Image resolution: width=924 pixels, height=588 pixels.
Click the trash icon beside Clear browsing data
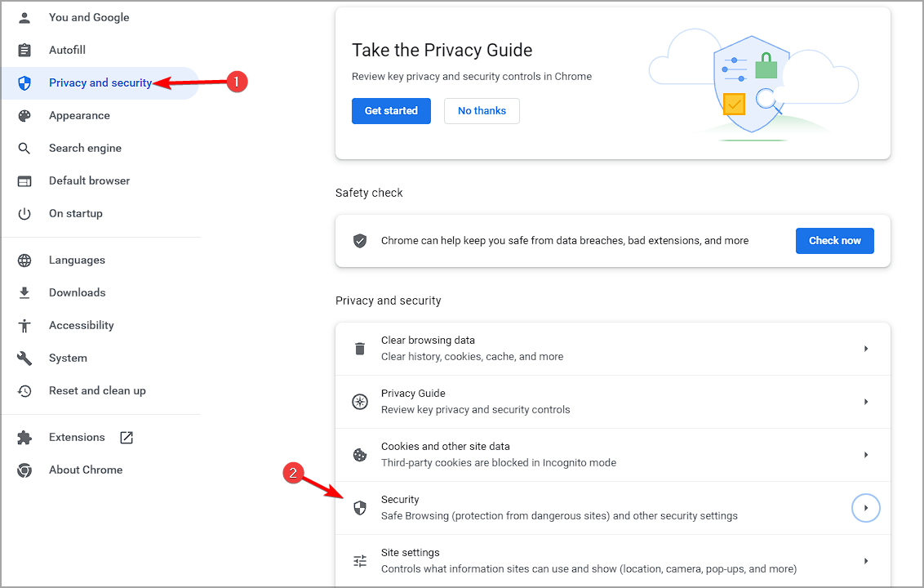(x=360, y=349)
